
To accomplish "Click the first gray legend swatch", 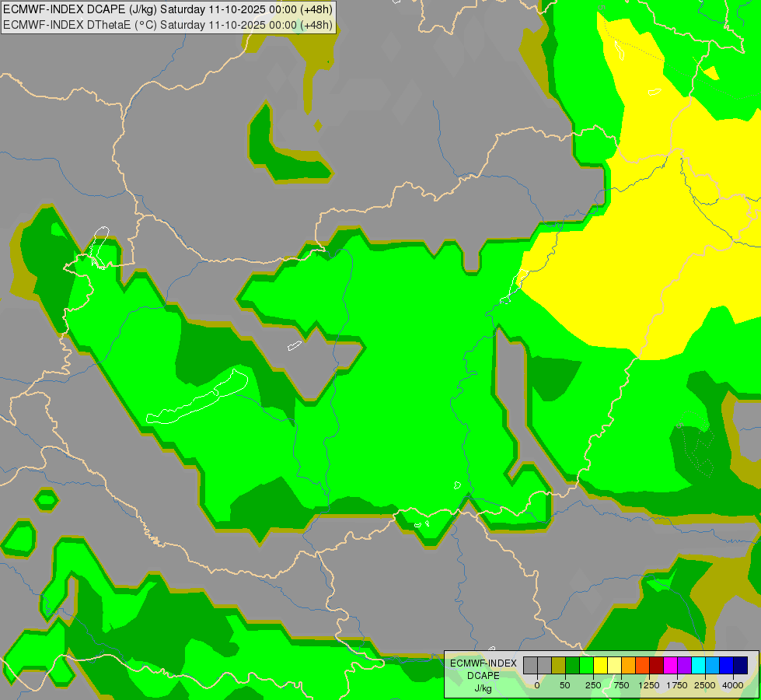I will click(x=530, y=665).
